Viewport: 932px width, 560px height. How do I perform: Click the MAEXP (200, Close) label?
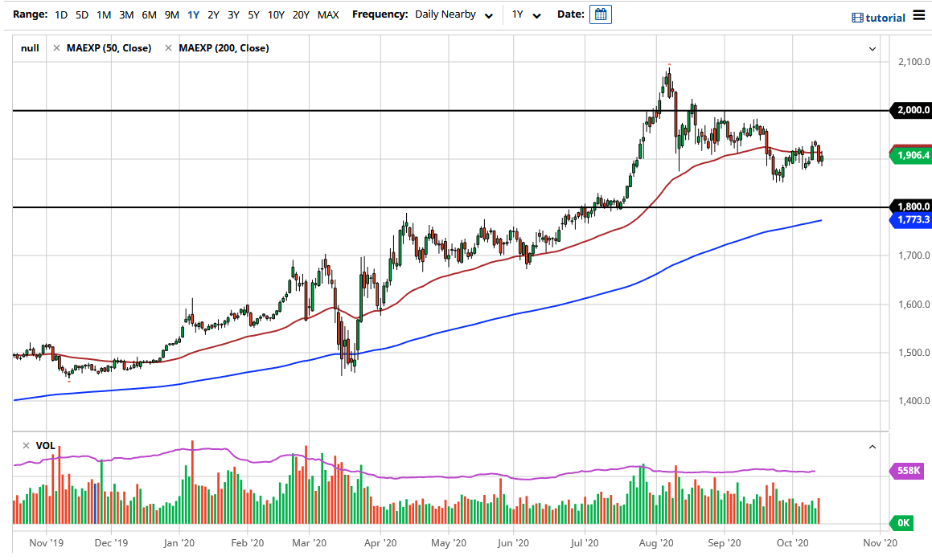click(224, 48)
